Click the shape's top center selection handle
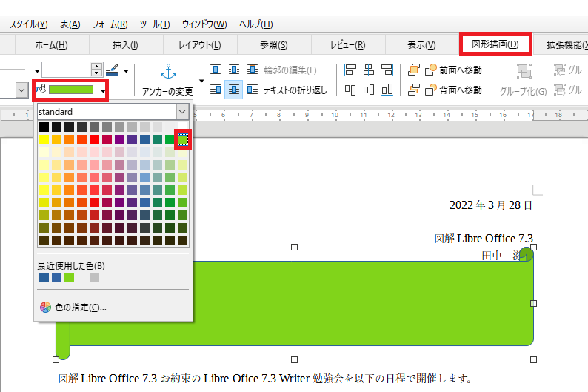 tap(295, 248)
